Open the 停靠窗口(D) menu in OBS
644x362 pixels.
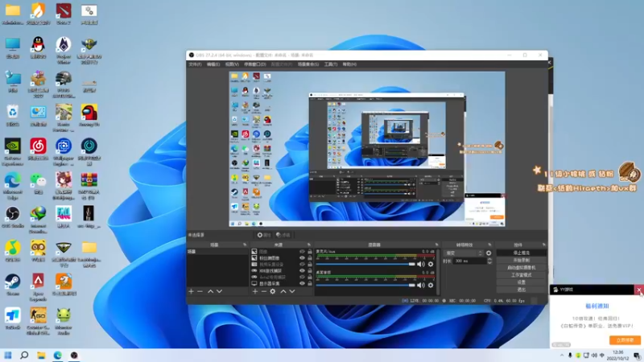[x=254, y=64]
